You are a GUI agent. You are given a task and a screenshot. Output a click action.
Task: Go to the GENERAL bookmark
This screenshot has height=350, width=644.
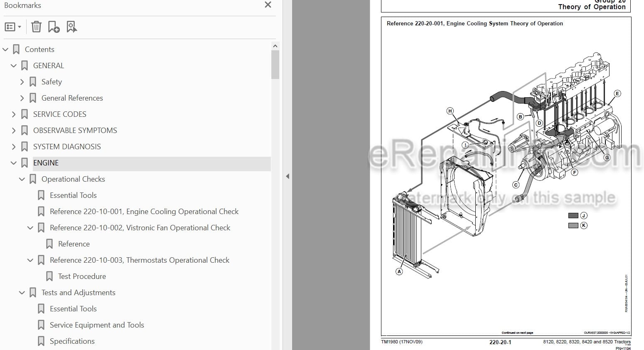[x=49, y=66]
